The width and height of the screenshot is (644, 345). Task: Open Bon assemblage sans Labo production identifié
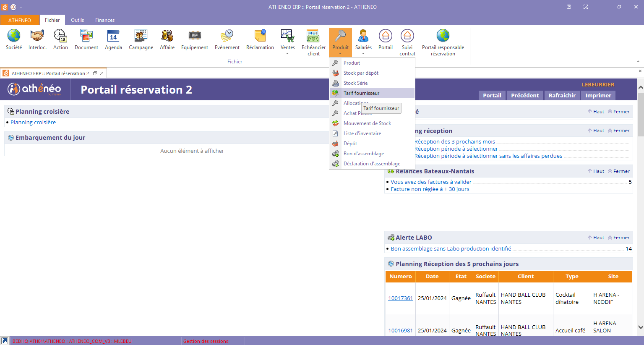click(451, 249)
